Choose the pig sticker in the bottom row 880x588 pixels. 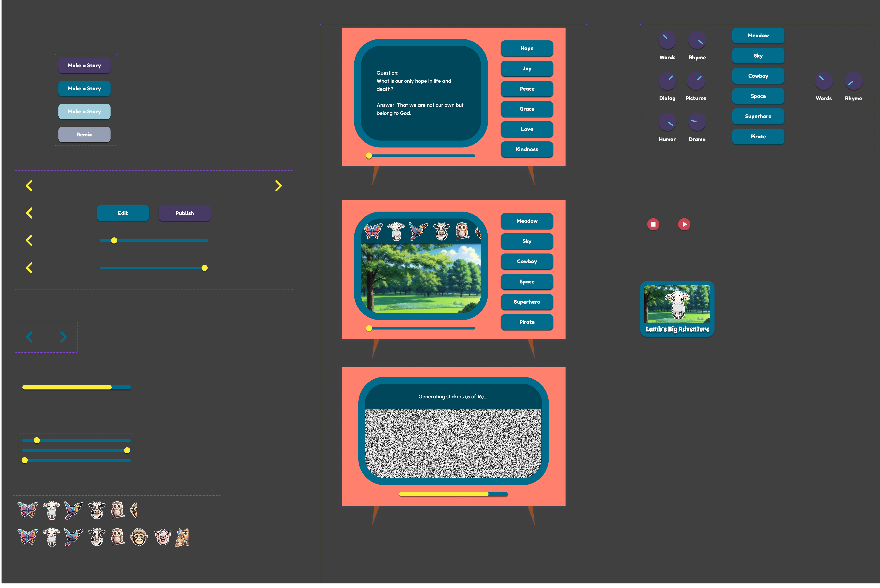click(163, 537)
